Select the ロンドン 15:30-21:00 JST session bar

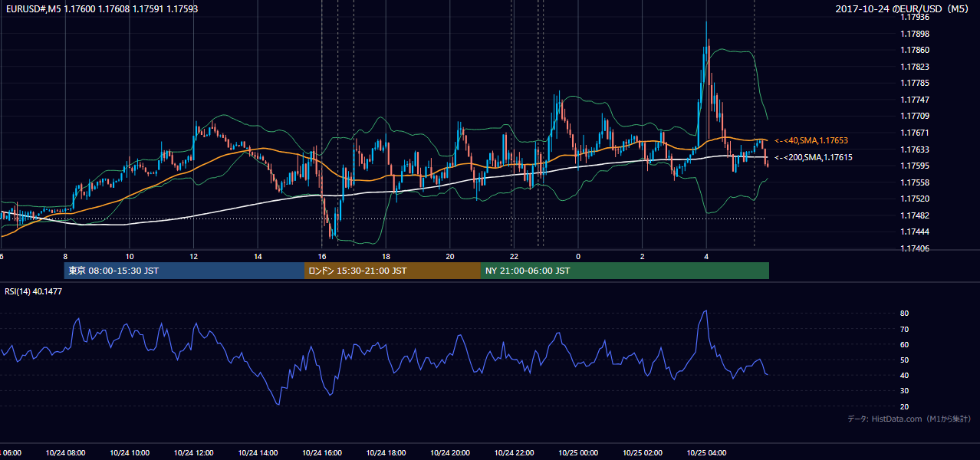click(393, 271)
